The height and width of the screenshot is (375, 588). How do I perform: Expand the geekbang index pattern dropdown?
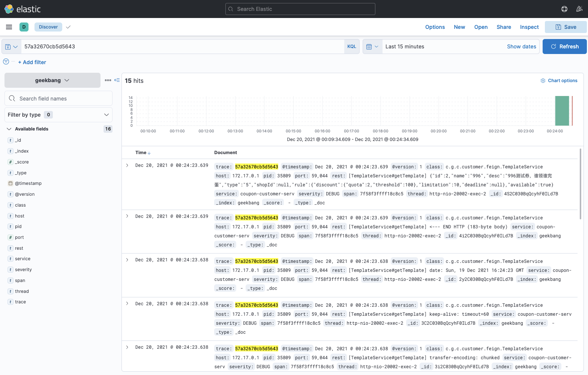pyautogui.click(x=52, y=80)
